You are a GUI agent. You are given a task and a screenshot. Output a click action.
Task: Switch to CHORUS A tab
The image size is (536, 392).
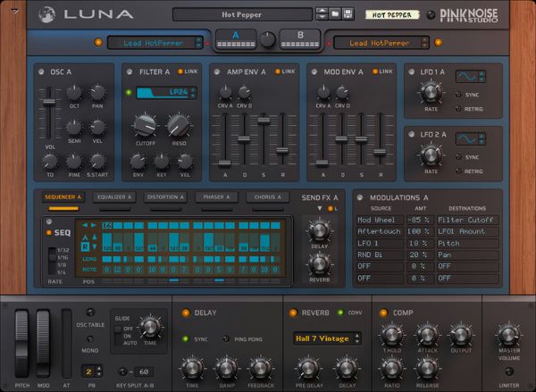click(268, 197)
